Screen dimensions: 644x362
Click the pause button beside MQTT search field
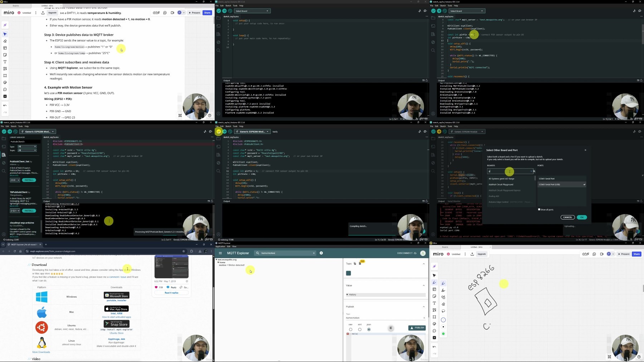(x=321, y=253)
